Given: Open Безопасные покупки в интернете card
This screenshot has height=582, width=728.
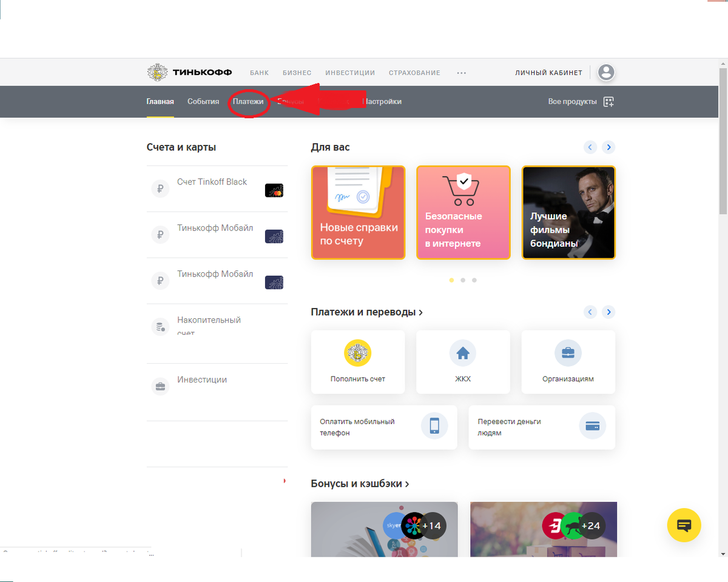Looking at the screenshot, I should tap(463, 213).
